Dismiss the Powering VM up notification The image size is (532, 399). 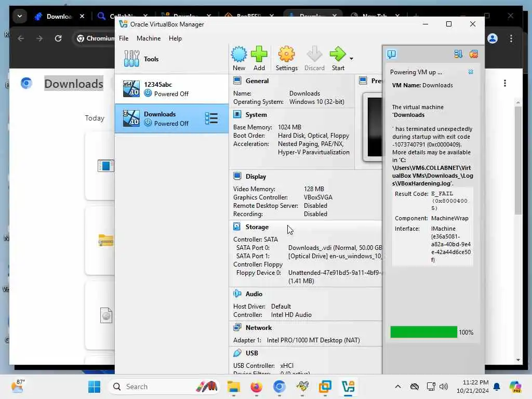click(471, 72)
